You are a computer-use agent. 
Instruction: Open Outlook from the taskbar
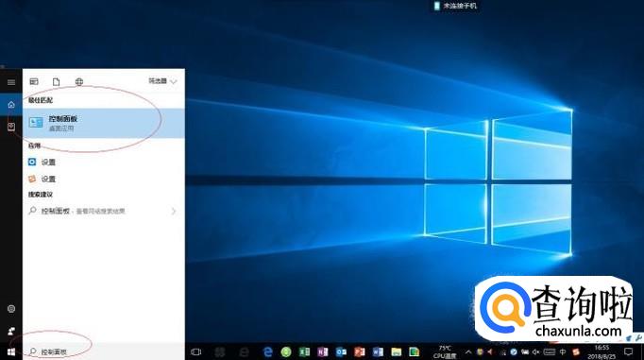341,351
